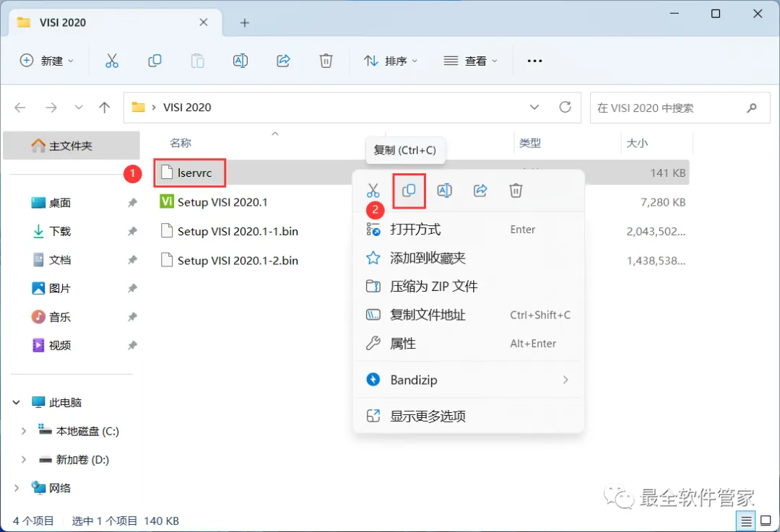Image resolution: width=780 pixels, height=532 pixels.
Task: Click the Cut icon in the top toolbar
Action: coord(112,61)
